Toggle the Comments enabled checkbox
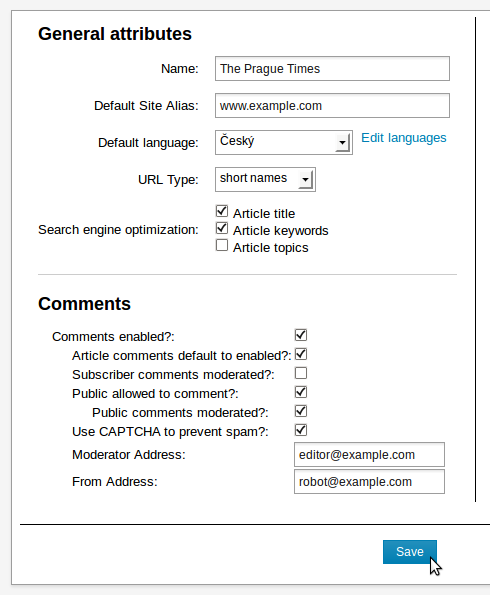The width and height of the screenshot is (490, 595). (x=301, y=335)
